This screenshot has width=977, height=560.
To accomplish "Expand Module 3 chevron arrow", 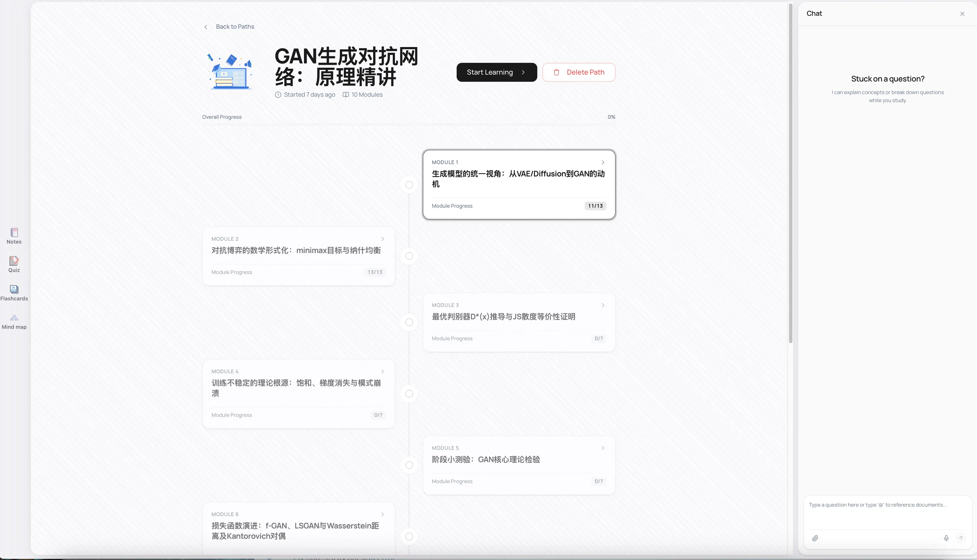I will pos(603,305).
